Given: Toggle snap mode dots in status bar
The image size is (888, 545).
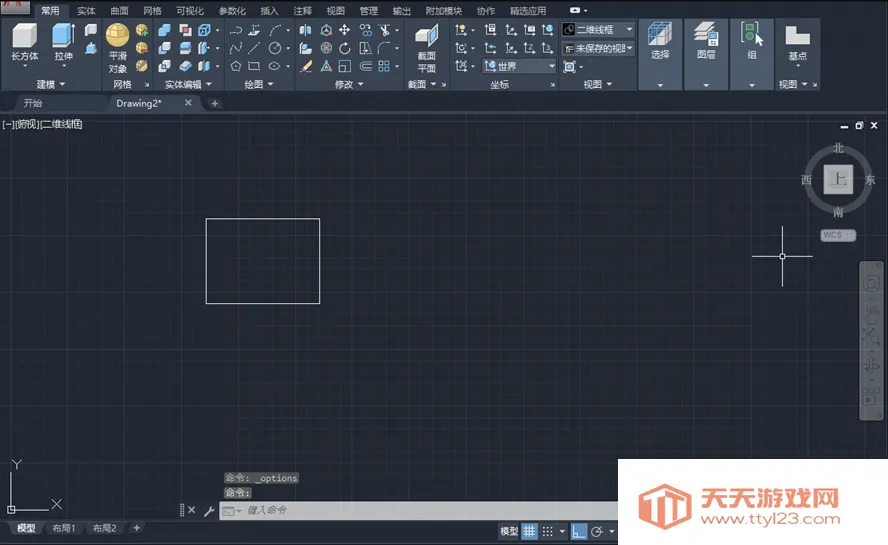Looking at the screenshot, I should coord(548,531).
